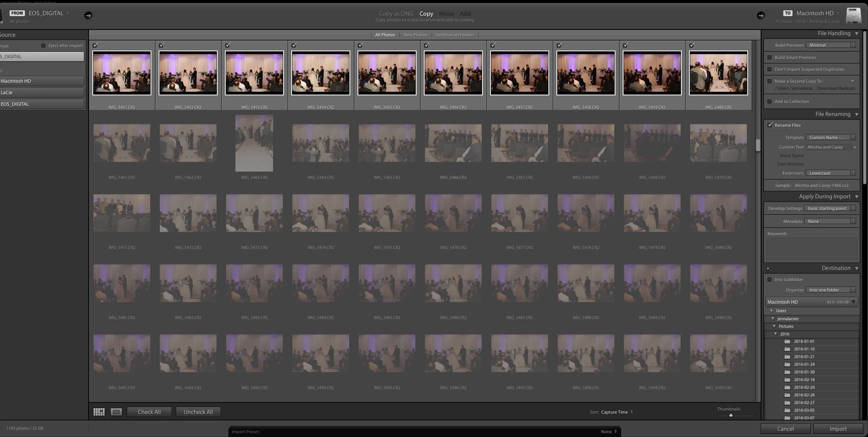Click the Import button

[838, 429]
